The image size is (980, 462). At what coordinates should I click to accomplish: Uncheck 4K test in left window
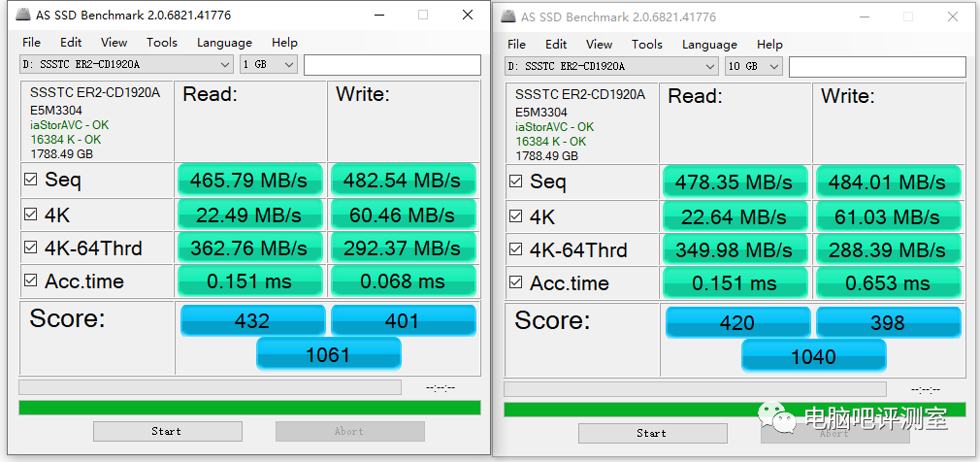(x=30, y=214)
